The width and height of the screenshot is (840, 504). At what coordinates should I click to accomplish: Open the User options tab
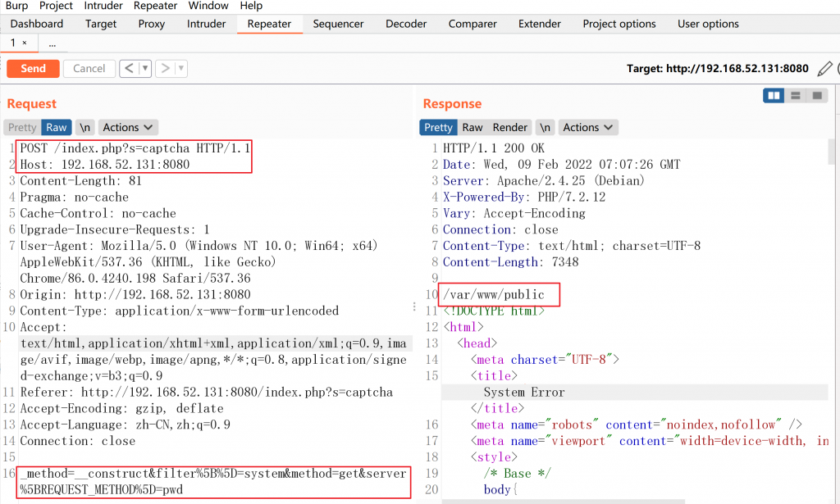(x=708, y=24)
